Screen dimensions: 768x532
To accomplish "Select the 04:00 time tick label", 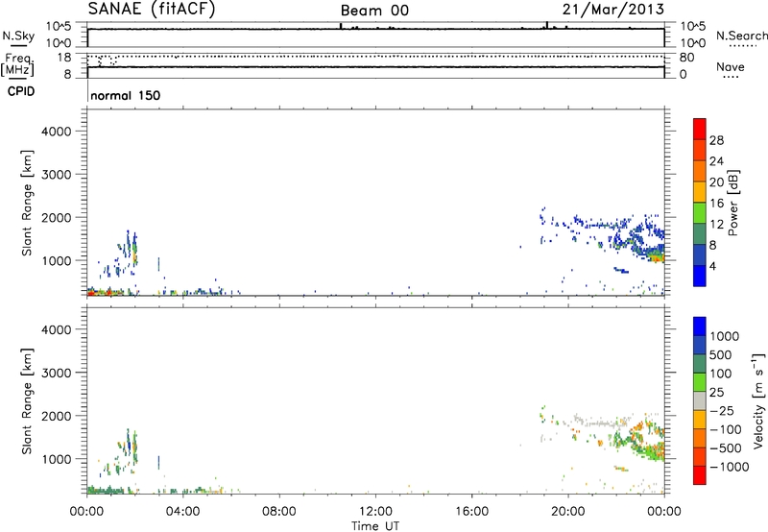I will click(182, 512).
